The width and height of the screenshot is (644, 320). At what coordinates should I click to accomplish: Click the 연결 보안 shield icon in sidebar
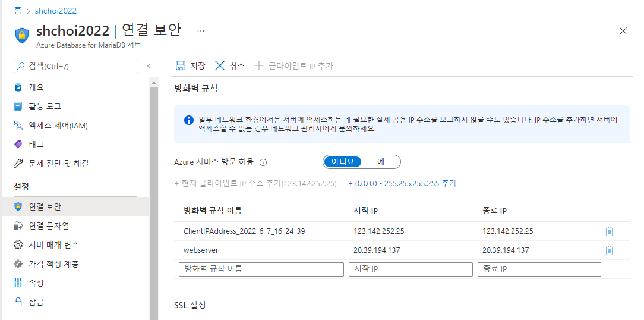click(x=18, y=206)
